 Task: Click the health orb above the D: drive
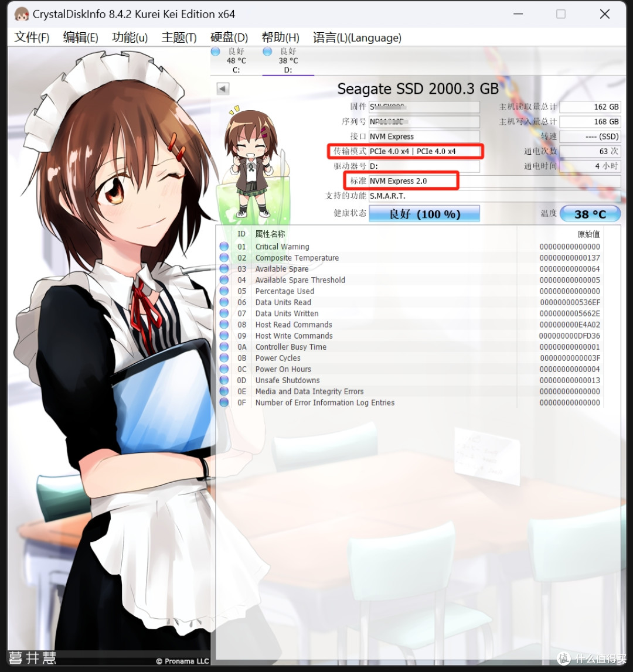coord(267,52)
